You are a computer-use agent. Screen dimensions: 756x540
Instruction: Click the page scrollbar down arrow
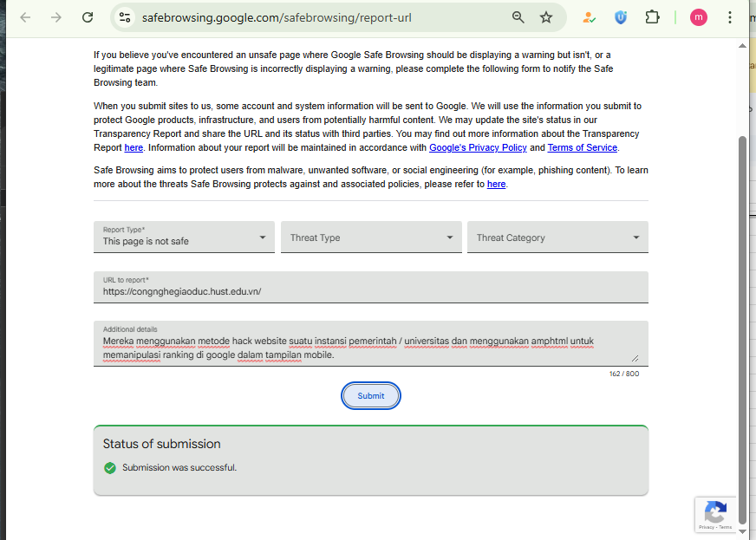pos(742,532)
